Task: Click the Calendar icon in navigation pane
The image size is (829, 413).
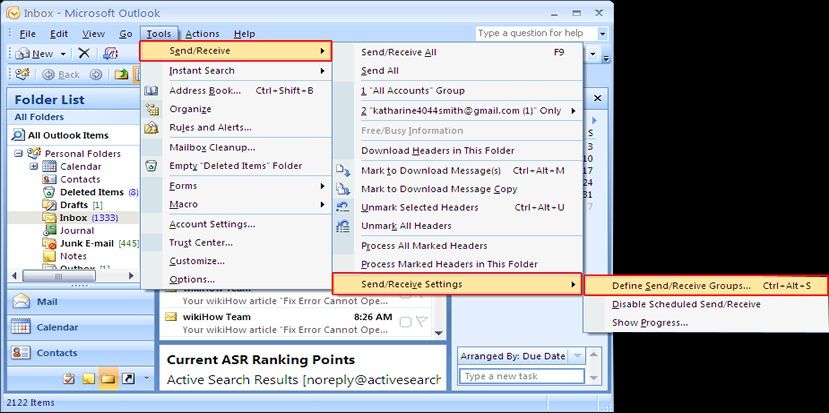Action: coord(21,327)
